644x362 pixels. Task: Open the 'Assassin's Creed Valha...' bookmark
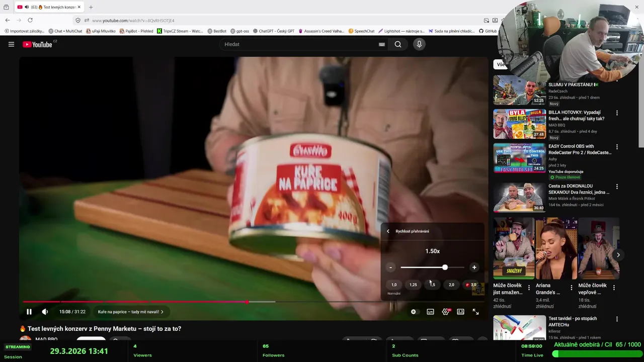pos(321,31)
